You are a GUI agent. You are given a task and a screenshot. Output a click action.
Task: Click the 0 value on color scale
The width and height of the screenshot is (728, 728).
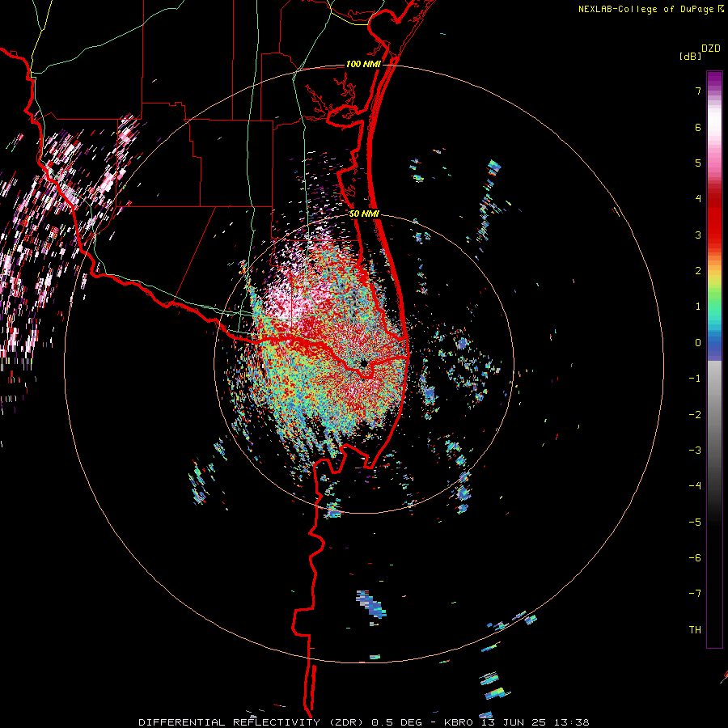pos(698,343)
